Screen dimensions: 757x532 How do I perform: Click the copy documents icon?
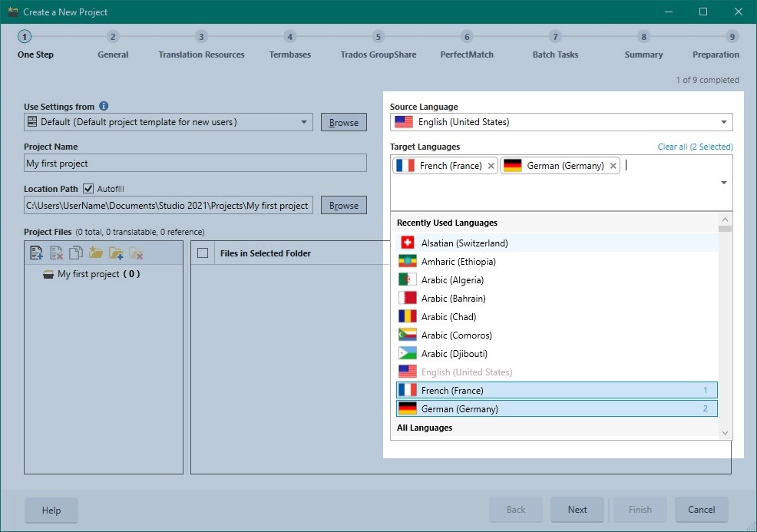76,253
